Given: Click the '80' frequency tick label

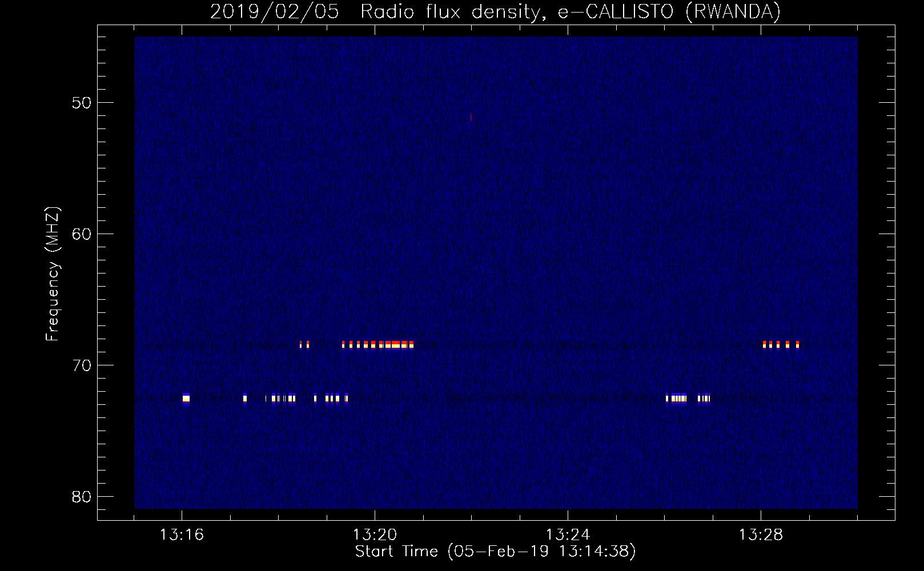Looking at the screenshot, I should click(x=82, y=497).
